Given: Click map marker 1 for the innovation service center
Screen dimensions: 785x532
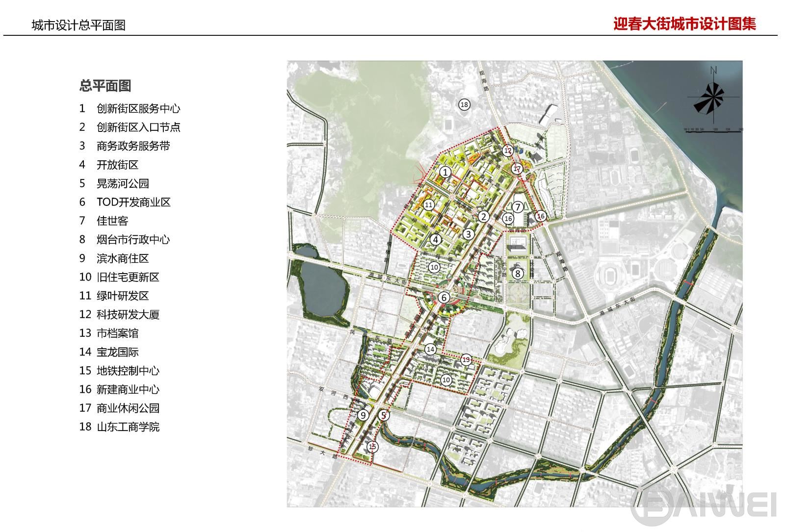Looking at the screenshot, I should point(445,172).
